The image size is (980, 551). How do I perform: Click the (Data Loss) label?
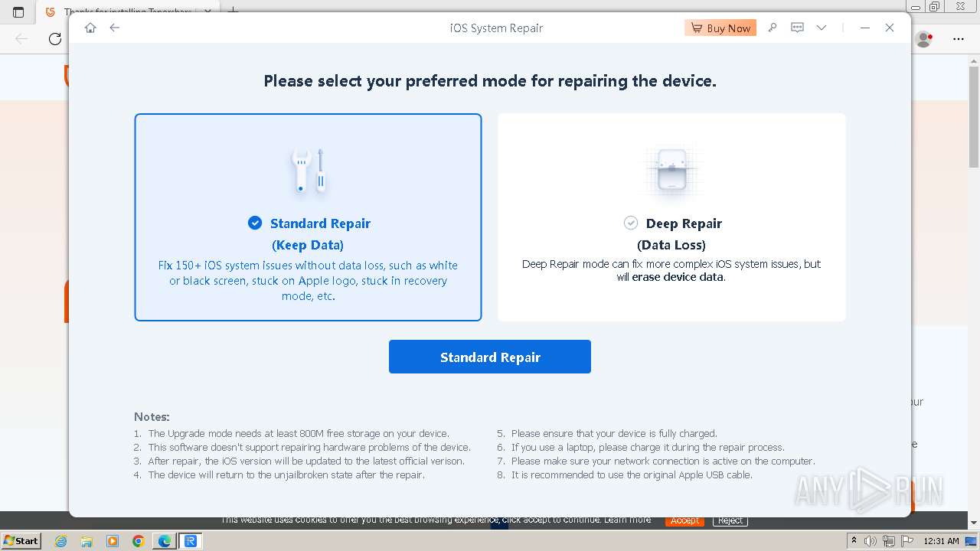(671, 245)
